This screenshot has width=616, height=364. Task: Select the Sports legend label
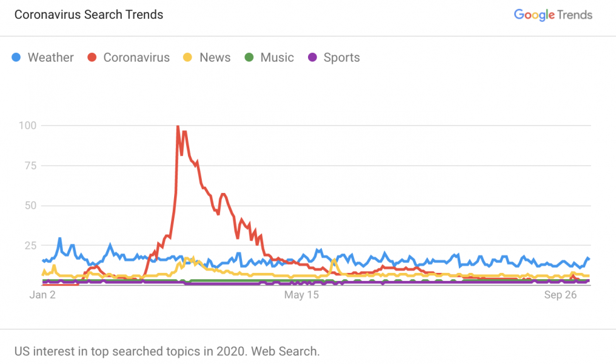click(x=341, y=58)
